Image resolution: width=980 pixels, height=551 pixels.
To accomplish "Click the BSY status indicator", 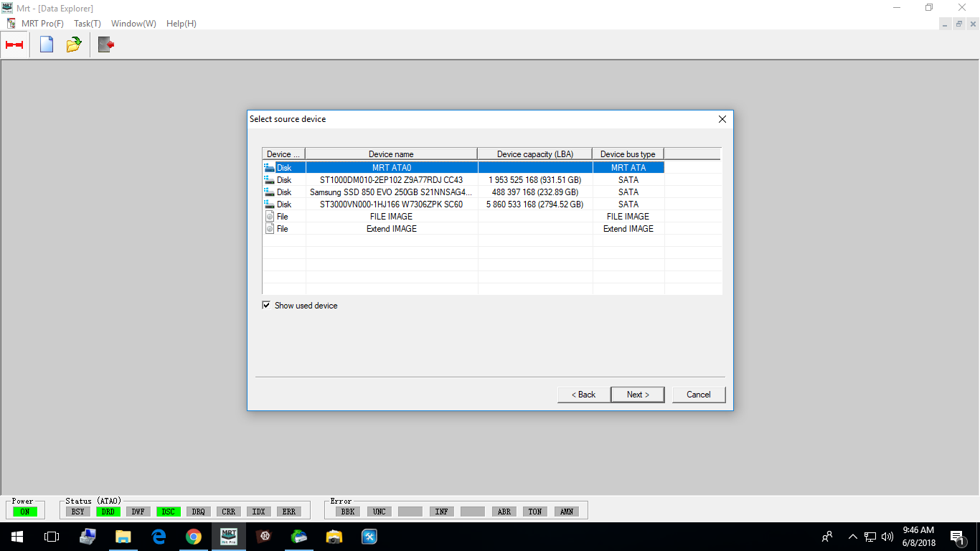I will coord(77,511).
